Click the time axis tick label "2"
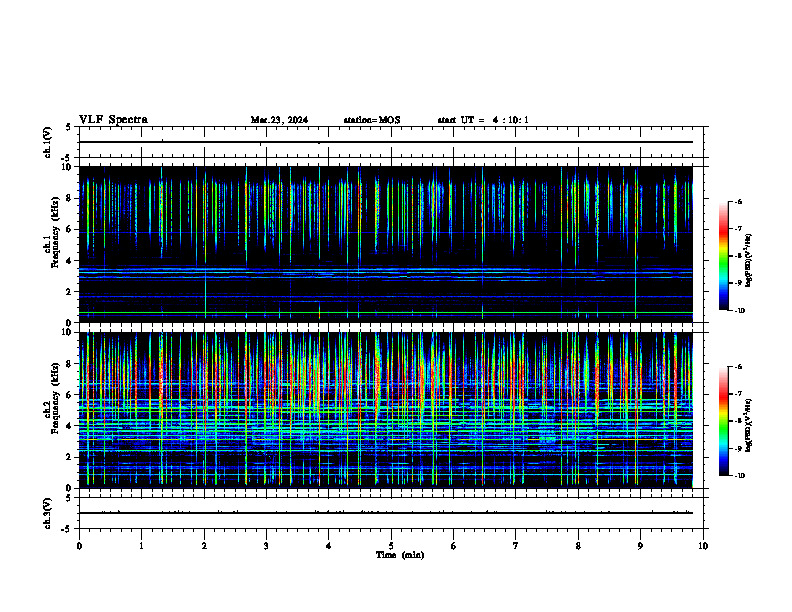This screenshot has width=792, height=612. pos(204,546)
